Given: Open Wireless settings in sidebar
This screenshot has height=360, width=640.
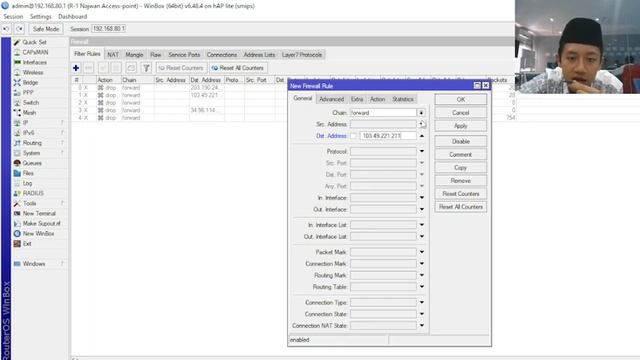Looking at the screenshot, I should pos(33,72).
